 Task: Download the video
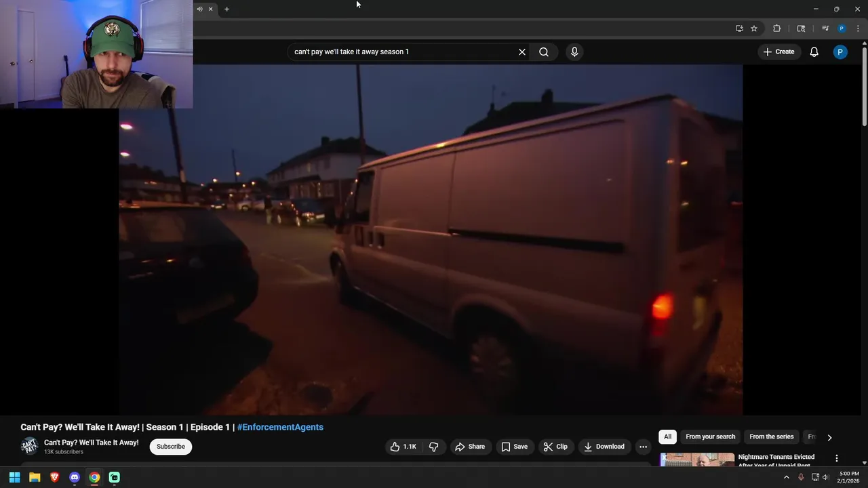click(604, 447)
